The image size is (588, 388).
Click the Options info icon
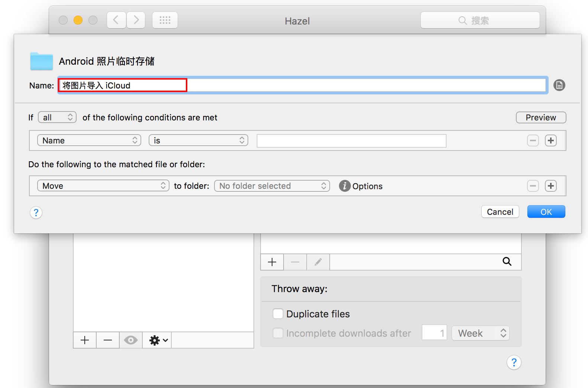[x=345, y=186]
